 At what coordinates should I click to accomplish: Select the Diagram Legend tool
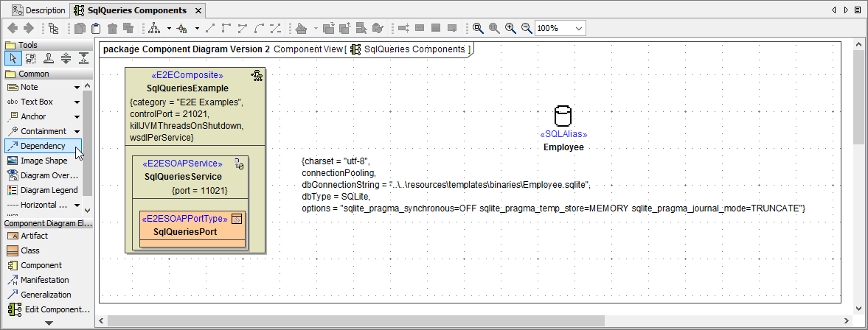[48, 190]
